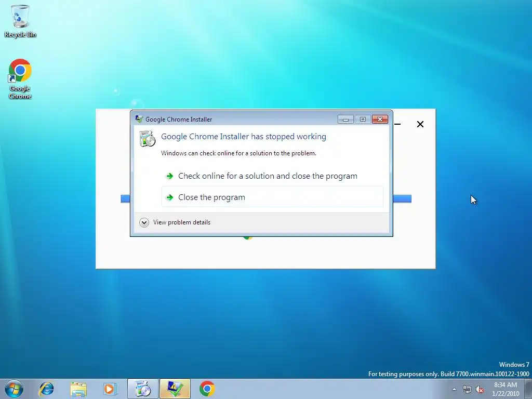Close the Google Chrome Installer error dialog

[x=380, y=119]
